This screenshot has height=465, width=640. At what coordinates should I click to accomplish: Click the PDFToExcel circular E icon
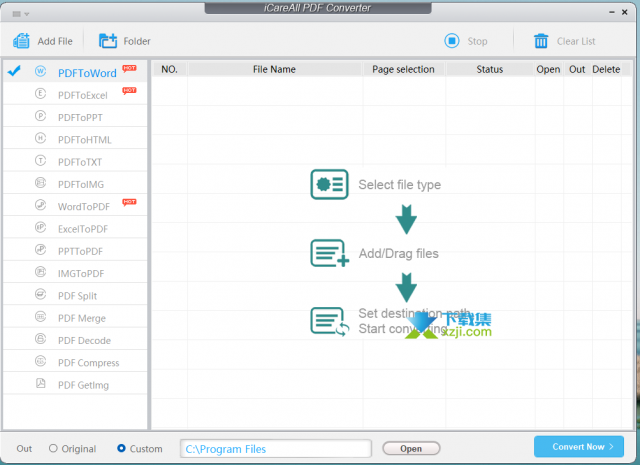click(40, 94)
